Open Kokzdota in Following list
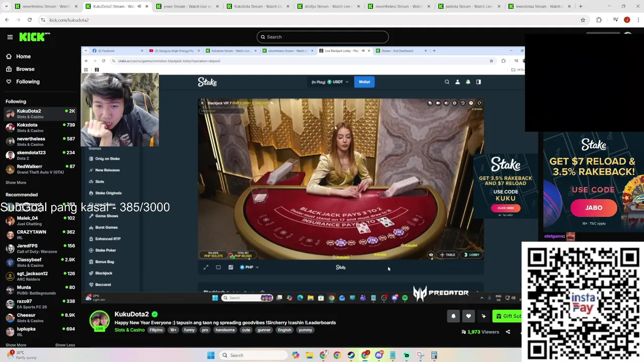This screenshot has height=362, width=644. [x=40, y=128]
